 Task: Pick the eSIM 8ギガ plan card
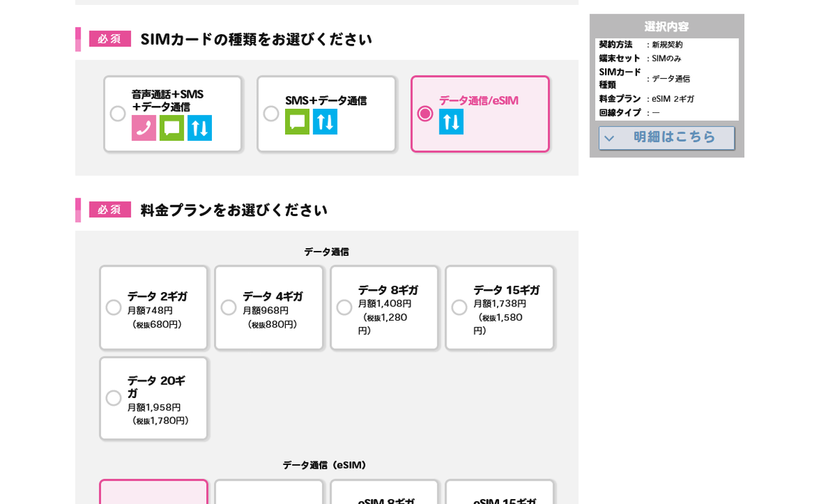384,493
